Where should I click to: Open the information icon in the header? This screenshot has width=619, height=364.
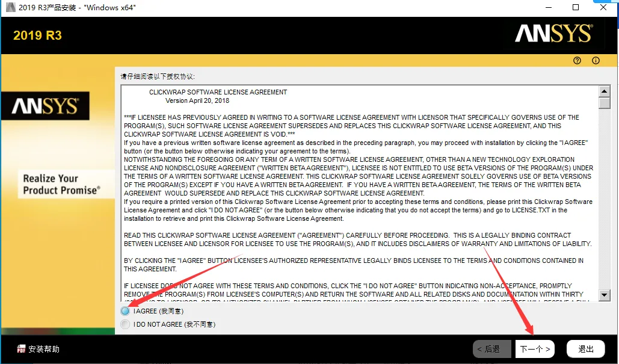(596, 60)
